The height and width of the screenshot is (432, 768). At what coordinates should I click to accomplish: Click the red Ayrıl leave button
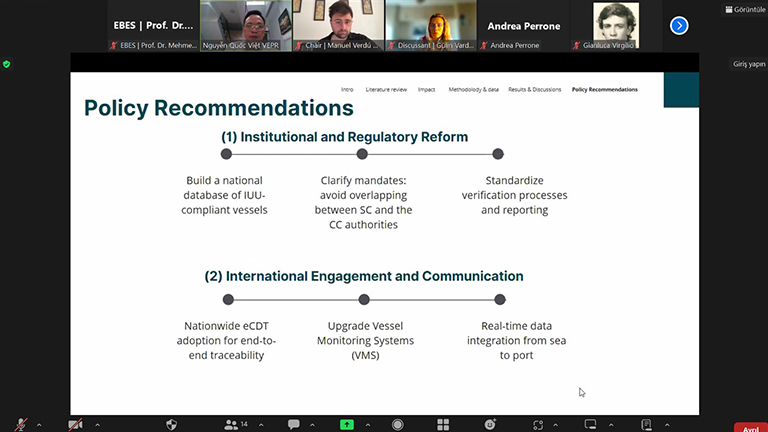click(749, 426)
